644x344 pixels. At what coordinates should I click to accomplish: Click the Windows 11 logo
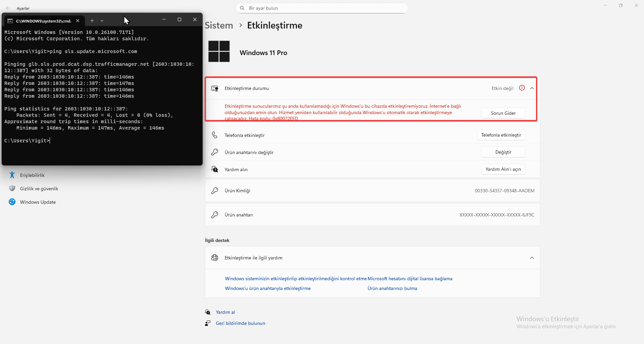(219, 51)
